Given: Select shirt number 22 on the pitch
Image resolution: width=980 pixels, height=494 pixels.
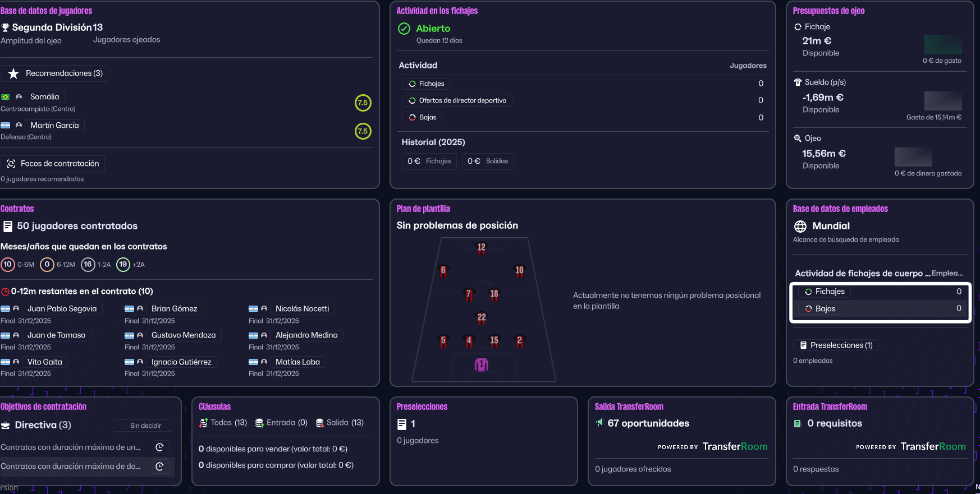Looking at the screenshot, I should pos(482,318).
